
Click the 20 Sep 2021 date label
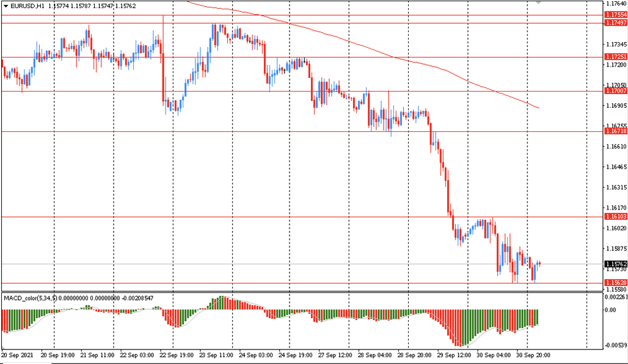pos(17,355)
